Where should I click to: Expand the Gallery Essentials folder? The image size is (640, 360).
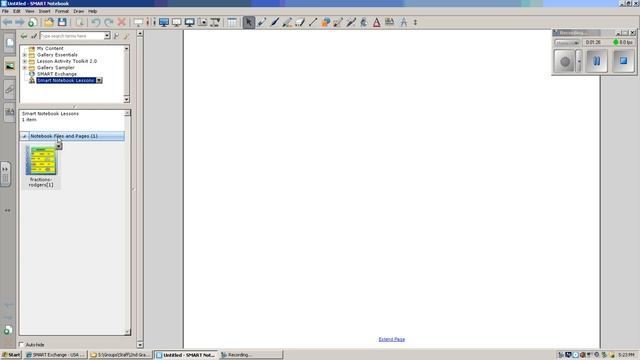24,55
